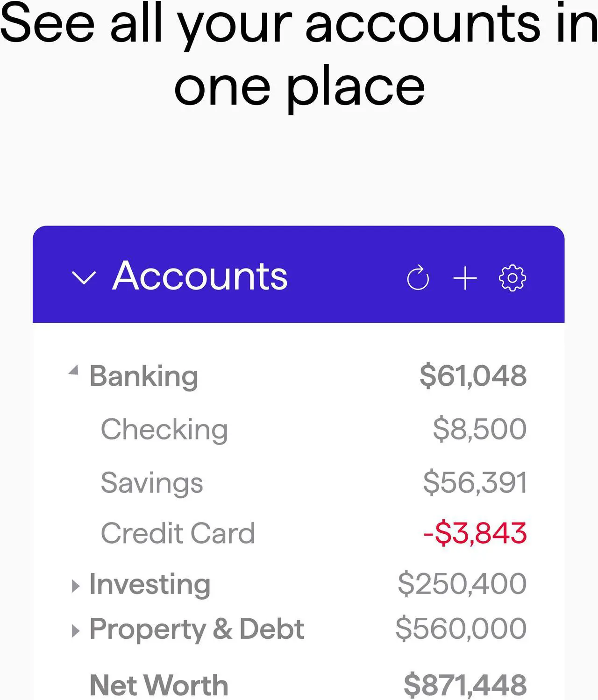The image size is (598, 700).
Task: Collapse the Accounts panel chevron
Action: click(x=84, y=277)
